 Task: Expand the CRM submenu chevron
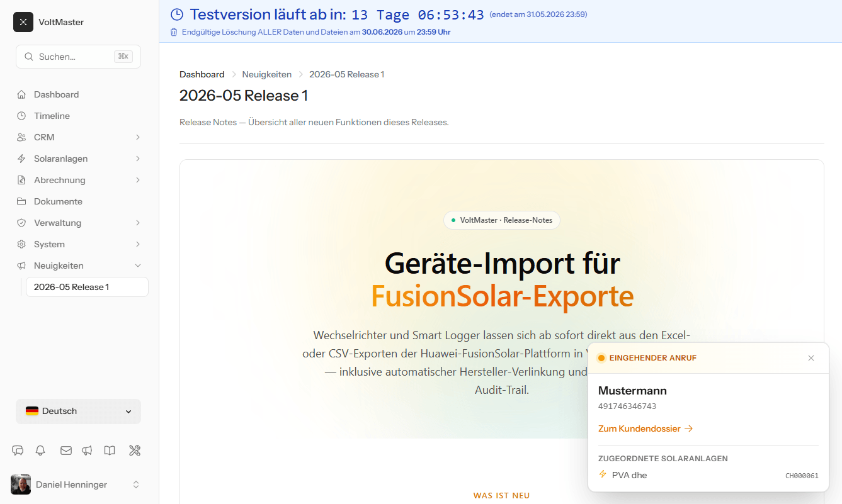pyautogui.click(x=138, y=137)
